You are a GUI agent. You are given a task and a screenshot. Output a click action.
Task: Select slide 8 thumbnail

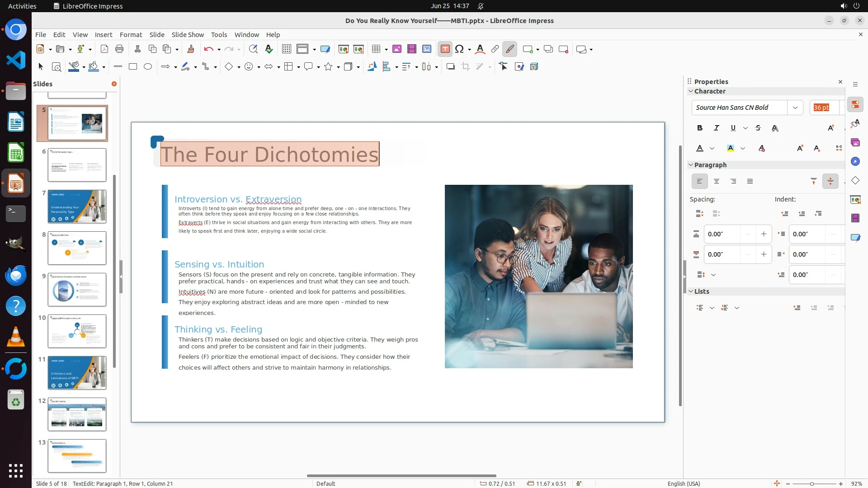(77, 248)
